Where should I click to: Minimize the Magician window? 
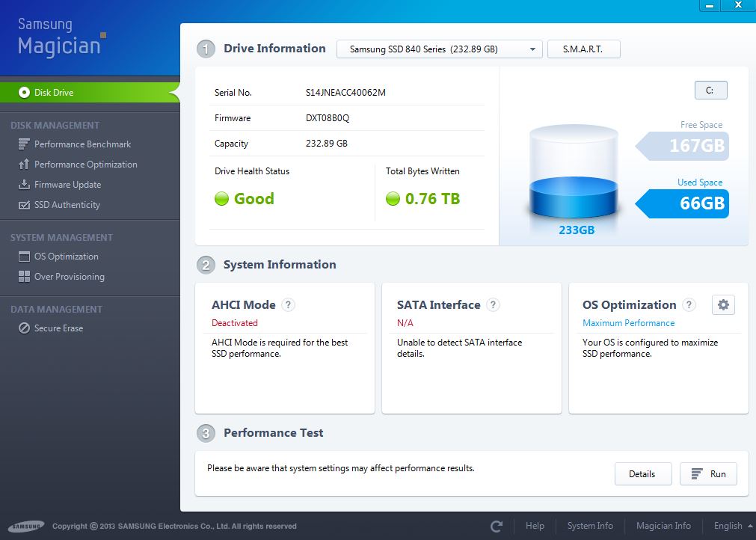click(x=709, y=6)
